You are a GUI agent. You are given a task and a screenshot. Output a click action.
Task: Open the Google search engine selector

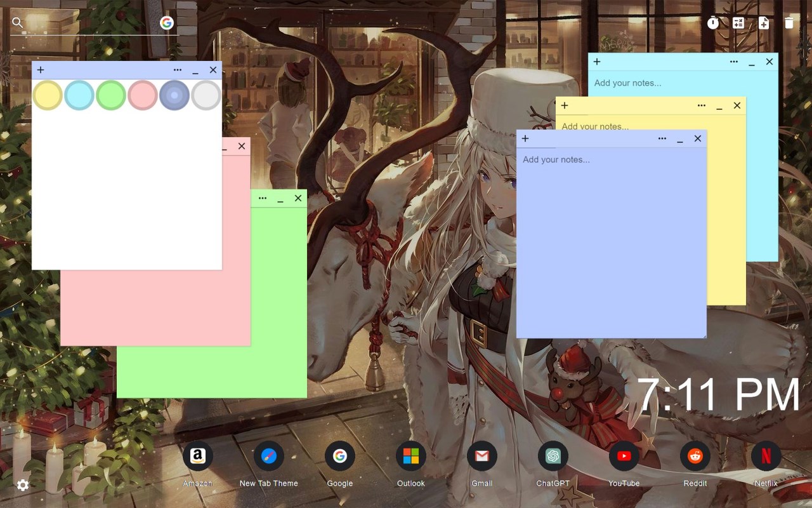(x=167, y=23)
